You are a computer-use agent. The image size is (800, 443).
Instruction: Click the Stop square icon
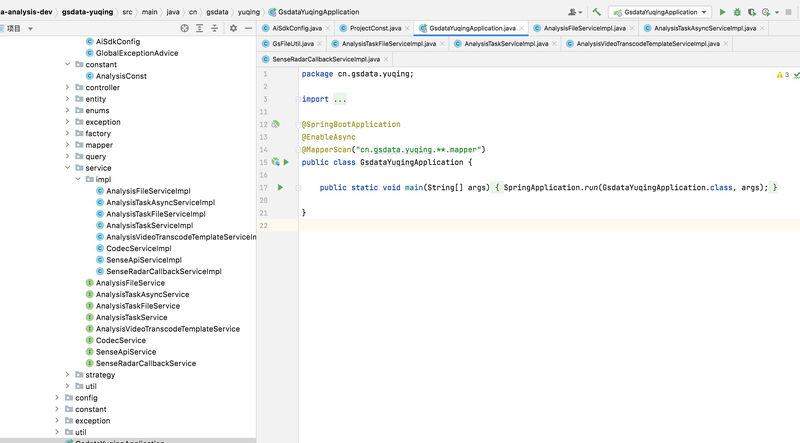coord(788,12)
